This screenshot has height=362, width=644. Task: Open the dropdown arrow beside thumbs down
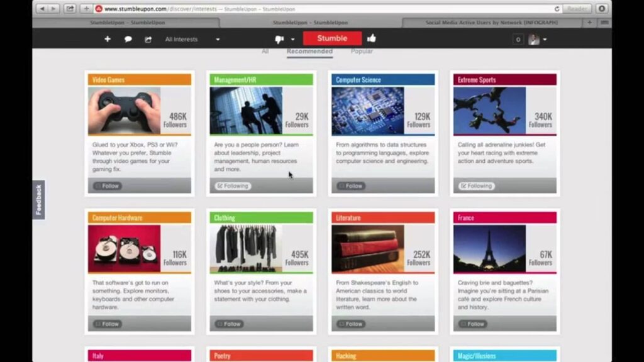pos(292,40)
